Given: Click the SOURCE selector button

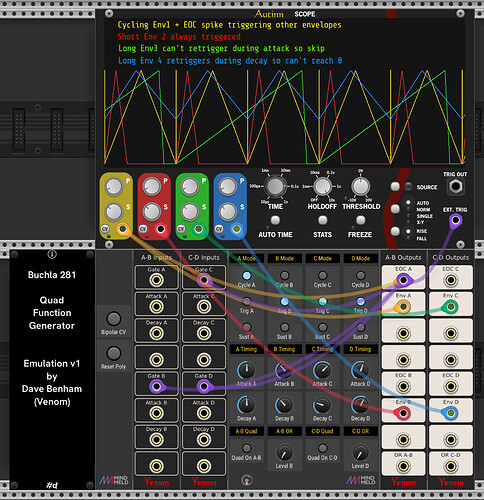Looking at the screenshot, I should [395, 186].
